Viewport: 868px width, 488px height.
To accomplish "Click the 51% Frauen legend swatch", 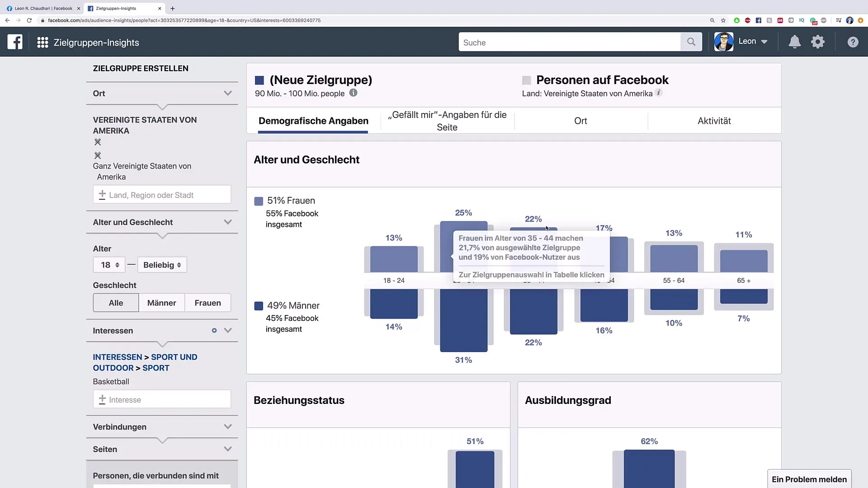I will (x=259, y=201).
